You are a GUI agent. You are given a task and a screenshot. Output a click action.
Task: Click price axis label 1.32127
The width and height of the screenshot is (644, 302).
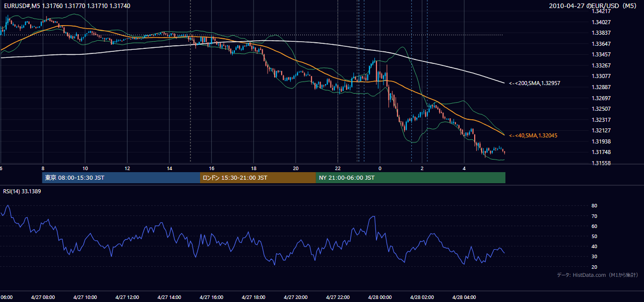[x=601, y=130]
